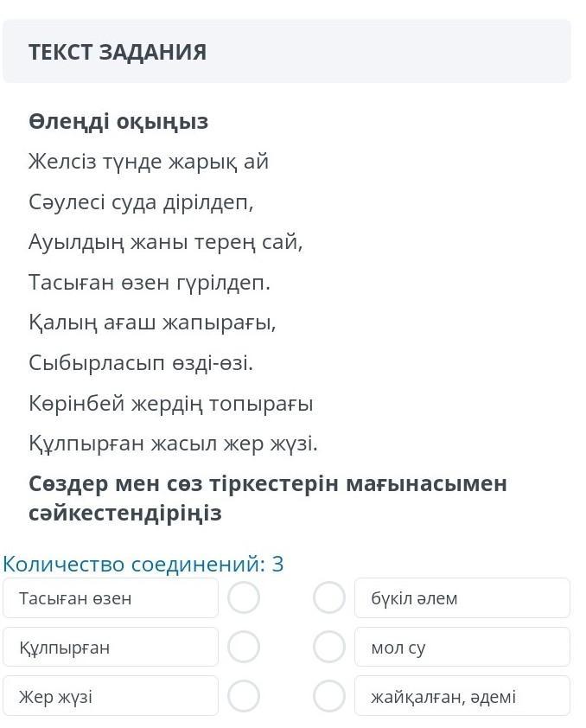
Task: Click the poem line Желсіз түнде жарық ай
Action: tap(149, 162)
